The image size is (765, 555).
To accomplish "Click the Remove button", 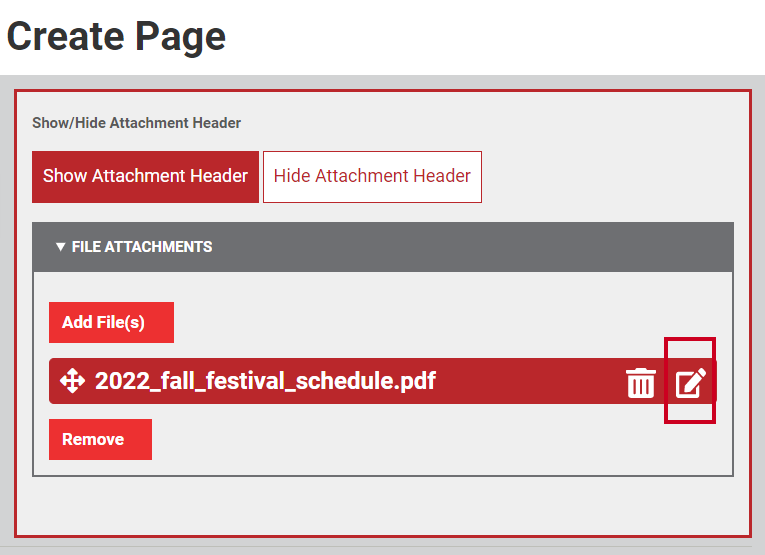I will tap(101, 439).
